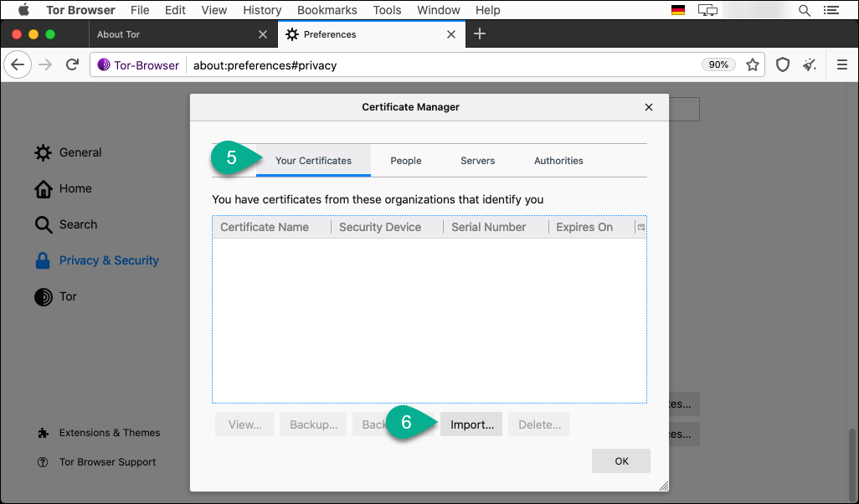Open the Apple menu
The image size is (859, 504).
click(x=23, y=10)
